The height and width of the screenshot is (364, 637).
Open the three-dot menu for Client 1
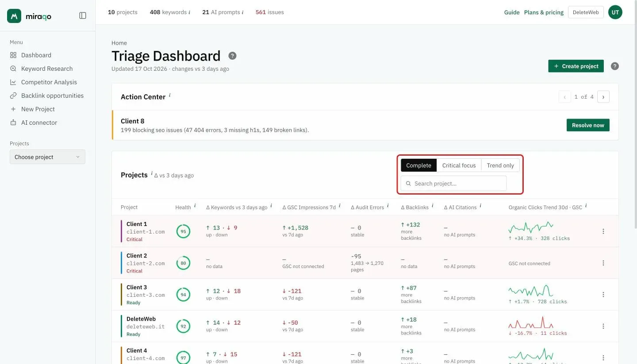603,231
